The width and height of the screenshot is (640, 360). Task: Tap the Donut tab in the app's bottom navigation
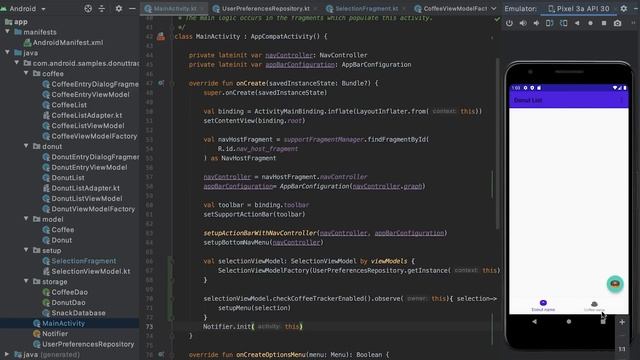point(543,305)
